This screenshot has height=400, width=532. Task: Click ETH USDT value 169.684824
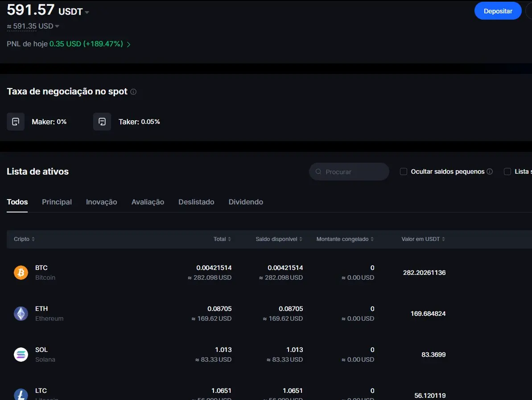(428, 314)
